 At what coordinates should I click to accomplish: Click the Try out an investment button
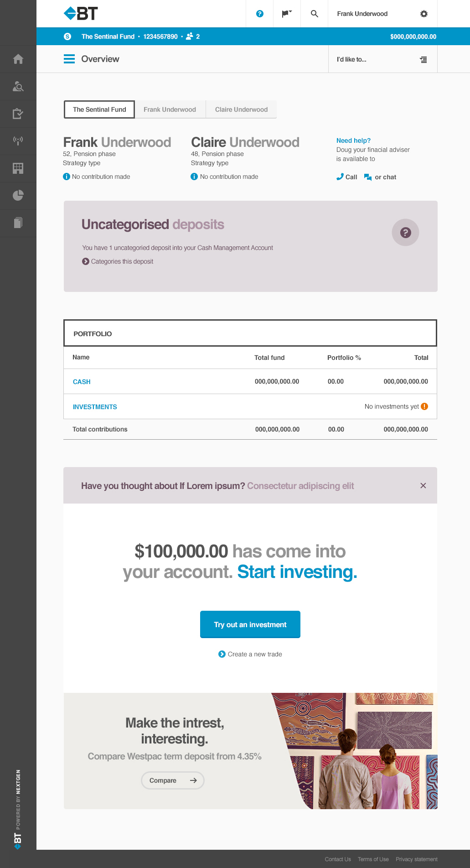point(250,624)
